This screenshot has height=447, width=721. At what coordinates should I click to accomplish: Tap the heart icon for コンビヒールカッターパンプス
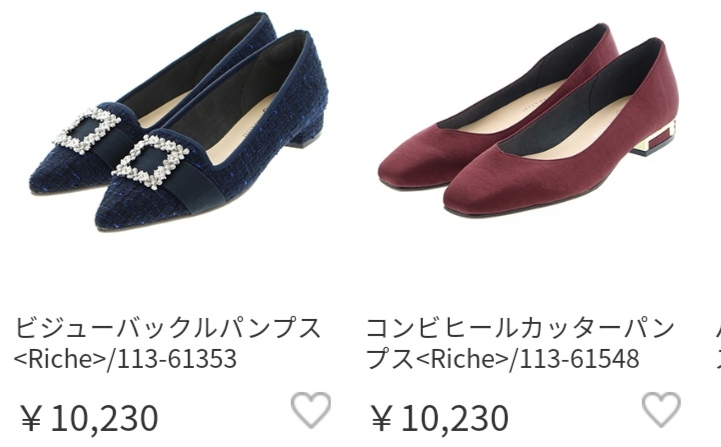662,410
